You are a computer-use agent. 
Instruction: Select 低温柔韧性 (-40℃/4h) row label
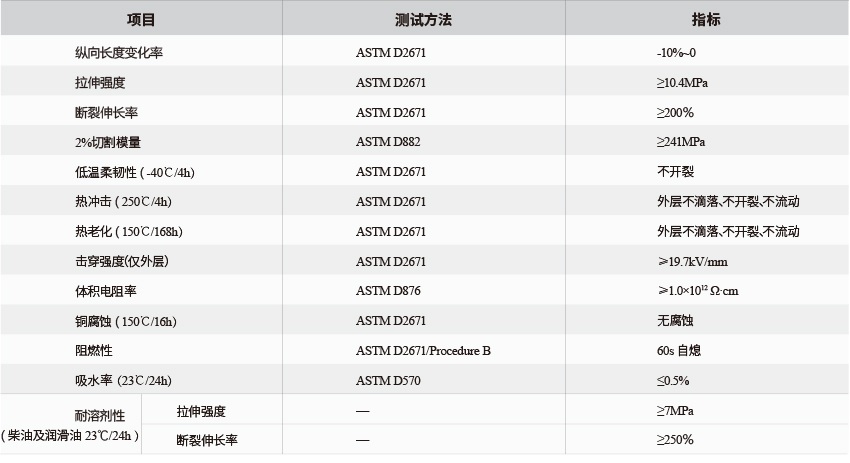click(135, 172)
